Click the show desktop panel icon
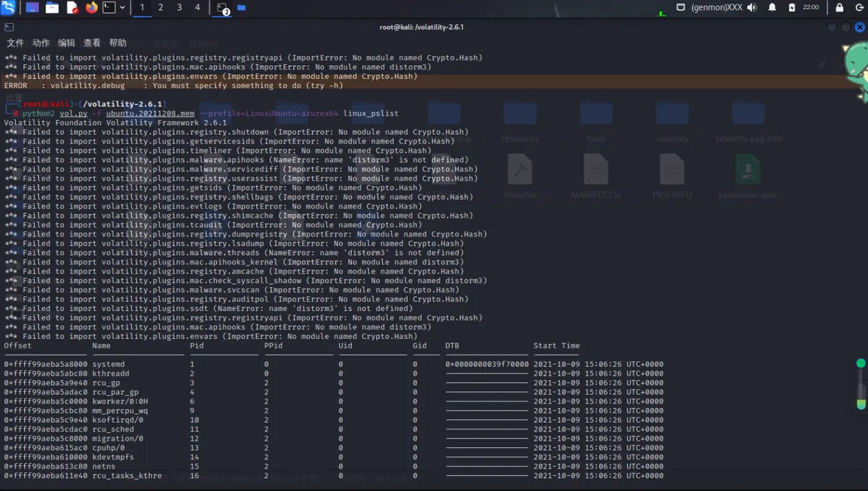This screenshot has width=868, height=491. coord(32,7)
